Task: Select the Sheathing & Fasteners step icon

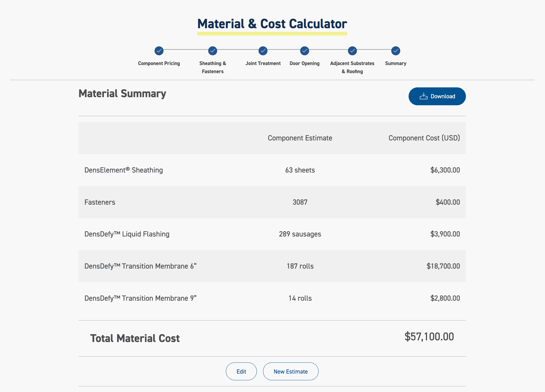Action: point(212,51)
